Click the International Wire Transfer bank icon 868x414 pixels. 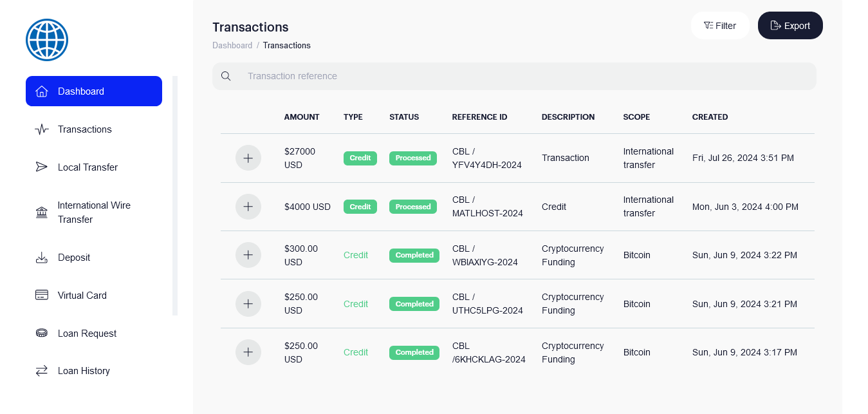(42, 212)
